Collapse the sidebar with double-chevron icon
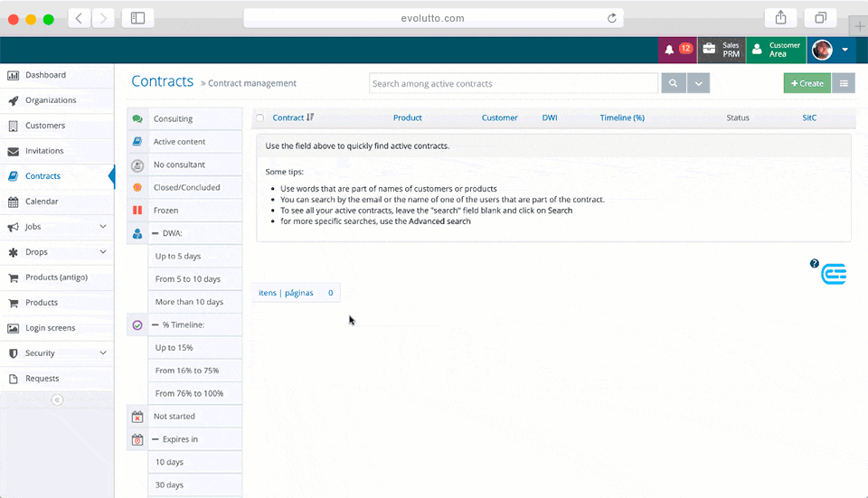The image size is (868, 498). point(57,399)
